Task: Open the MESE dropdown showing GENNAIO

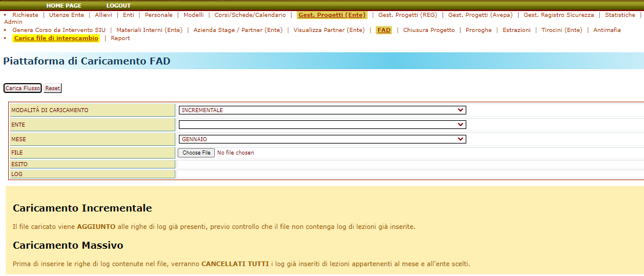Action: (x=322, y=139)
